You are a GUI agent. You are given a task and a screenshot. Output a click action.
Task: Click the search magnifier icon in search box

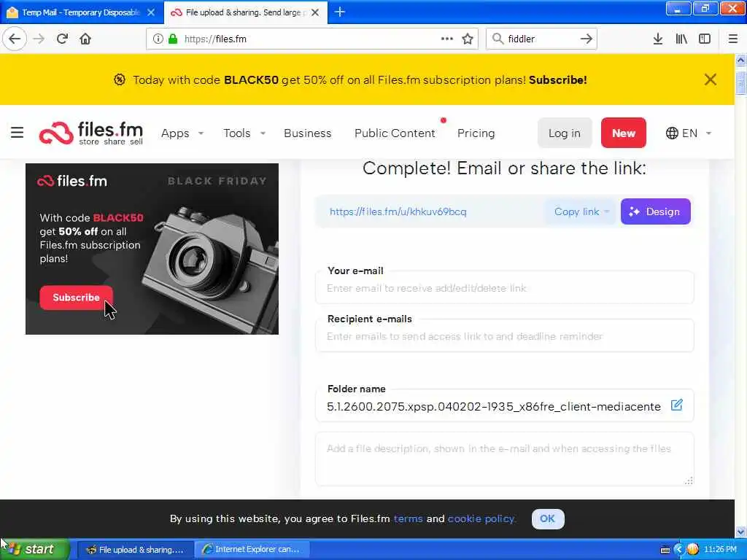(x=498, y=39)
